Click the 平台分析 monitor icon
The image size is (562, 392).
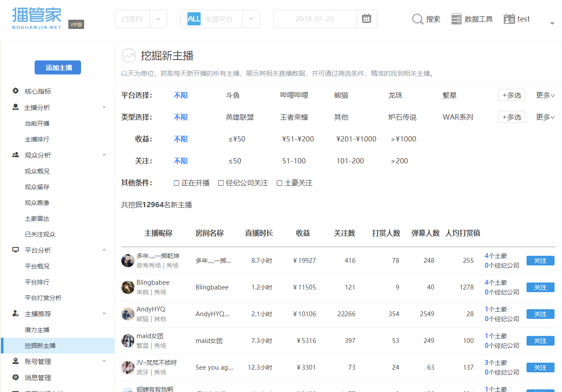coord(16,250)
